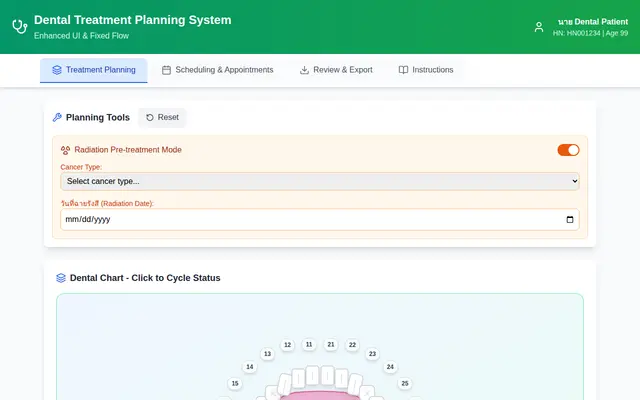The height and width of the screenshot is (400, 640).
Task: Select tooth number 23 label
Action: point(372,354)
